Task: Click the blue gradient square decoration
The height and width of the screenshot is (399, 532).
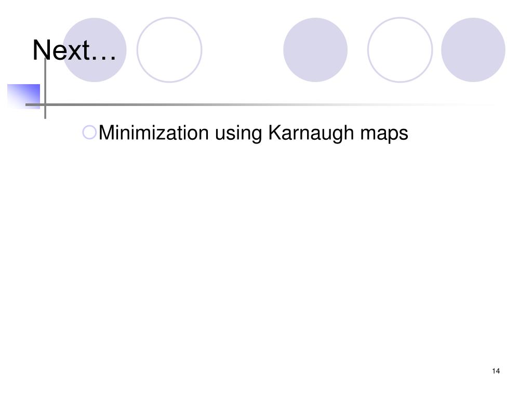Action: [23, 96]
